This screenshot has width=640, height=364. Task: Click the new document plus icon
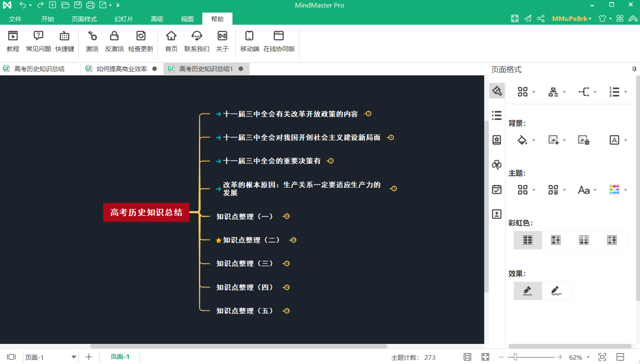click(52, 5)
